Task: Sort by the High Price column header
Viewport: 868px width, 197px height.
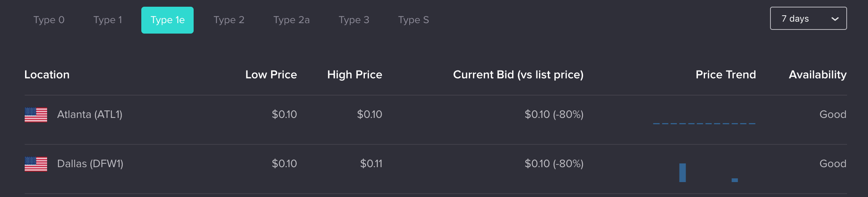Action: pos(355,75)
